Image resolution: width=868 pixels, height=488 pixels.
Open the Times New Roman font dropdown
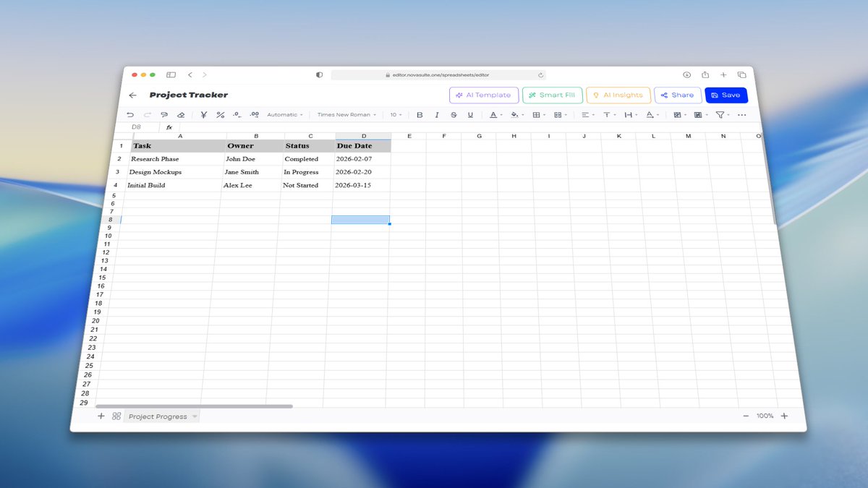(346, 114)
